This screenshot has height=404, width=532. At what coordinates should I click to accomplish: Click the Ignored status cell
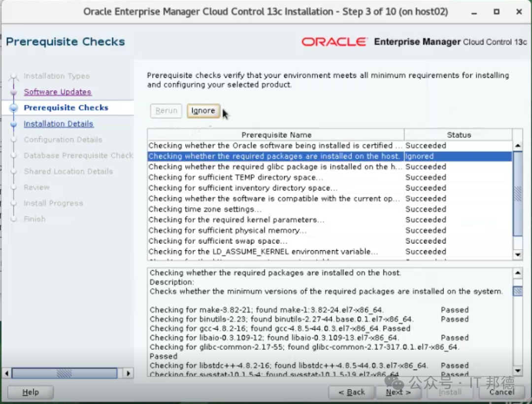458,156
